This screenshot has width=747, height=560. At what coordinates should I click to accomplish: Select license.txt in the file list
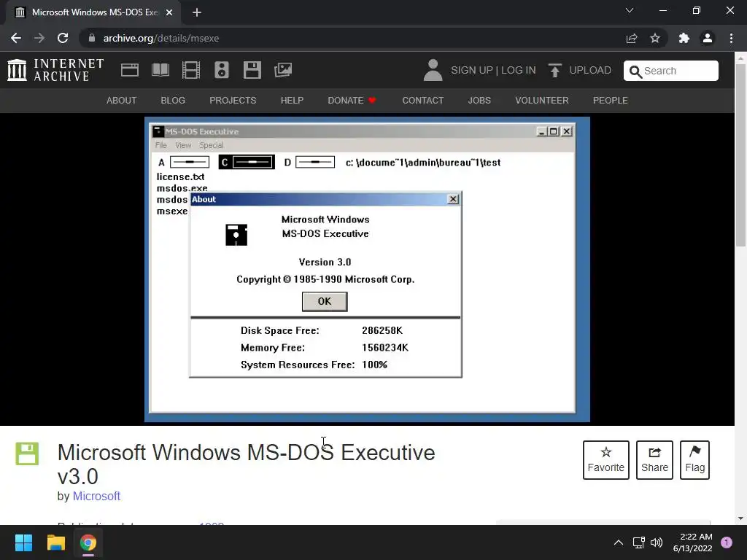(181, 176)
